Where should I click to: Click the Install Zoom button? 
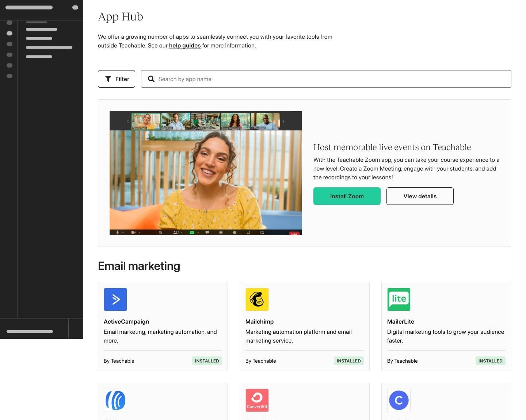[x=347, y=196]
